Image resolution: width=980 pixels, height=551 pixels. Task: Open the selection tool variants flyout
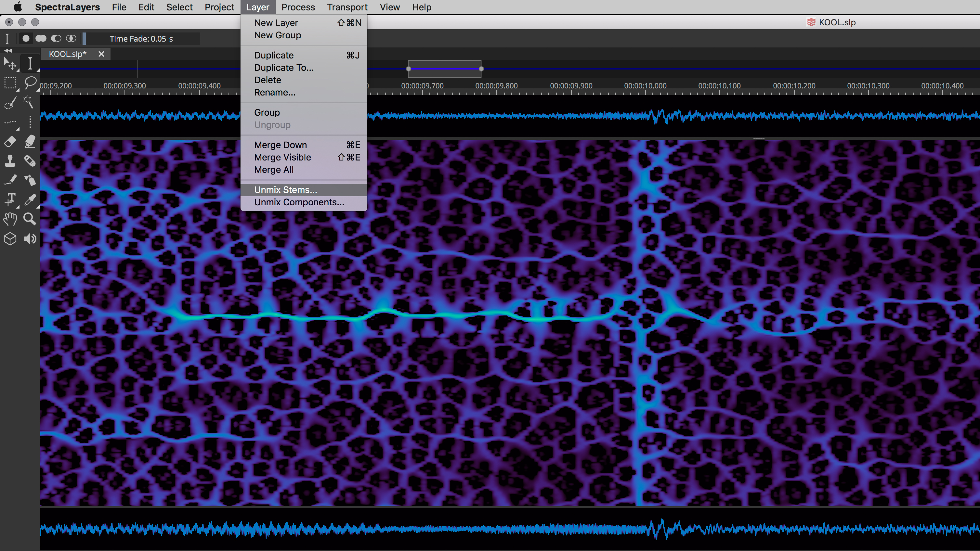tap(18, 90)
